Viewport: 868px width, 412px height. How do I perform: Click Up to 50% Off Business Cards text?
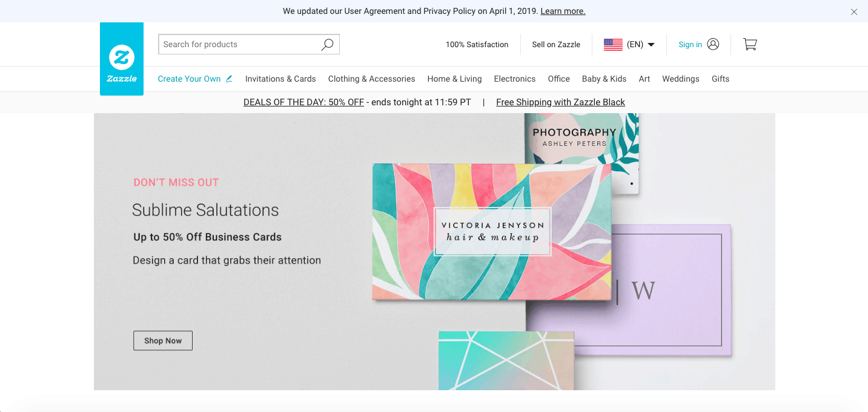[207, 237]
